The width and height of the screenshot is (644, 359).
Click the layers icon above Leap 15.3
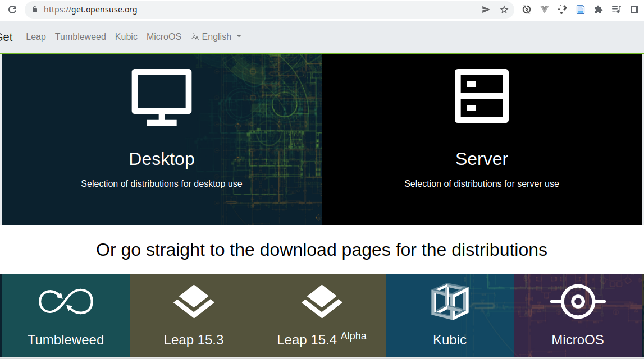click(x=194, y=302)
